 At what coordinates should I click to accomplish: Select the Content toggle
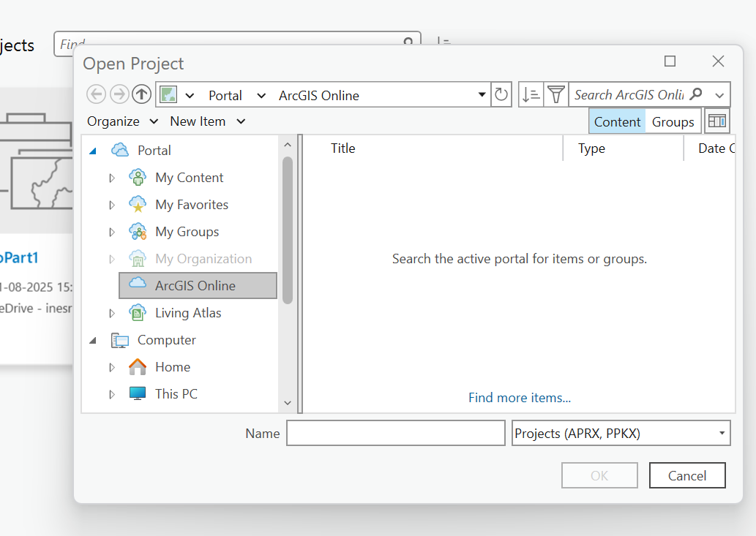tap(617, 121)
